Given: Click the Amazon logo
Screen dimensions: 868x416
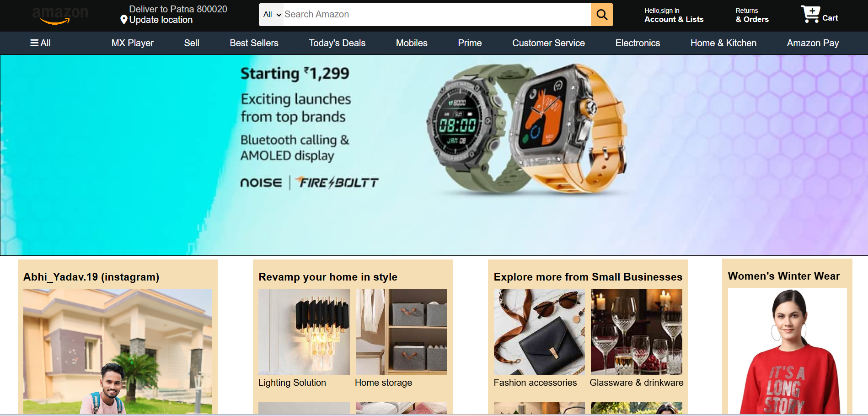Looking at the screenshot, I should click(60, 16).
